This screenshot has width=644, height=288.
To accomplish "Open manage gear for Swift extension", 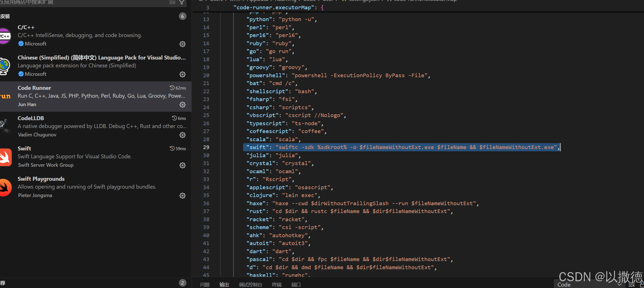I will point(183,165).
